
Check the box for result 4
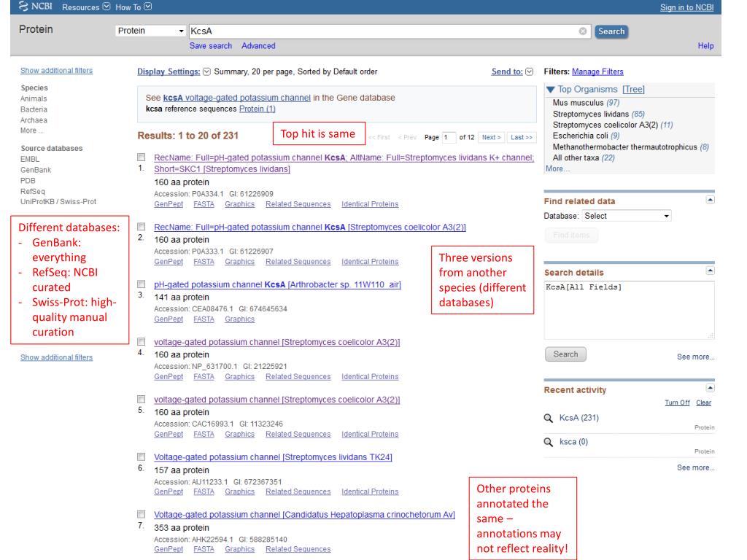[x=141, y=342]
